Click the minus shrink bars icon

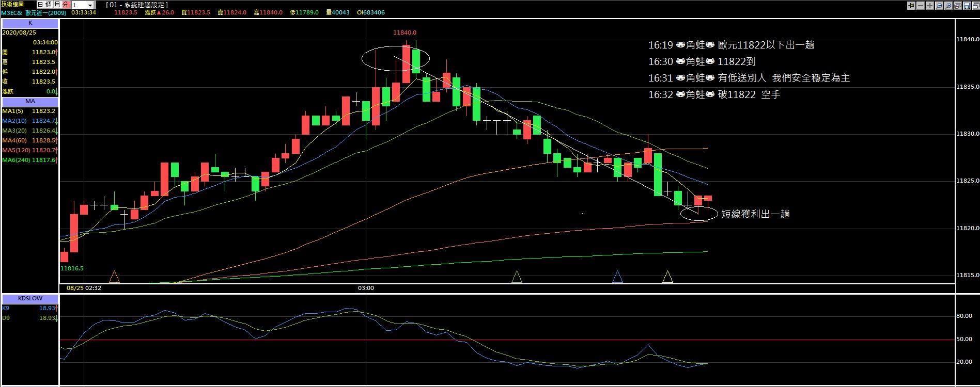click(x=921, y=6)
